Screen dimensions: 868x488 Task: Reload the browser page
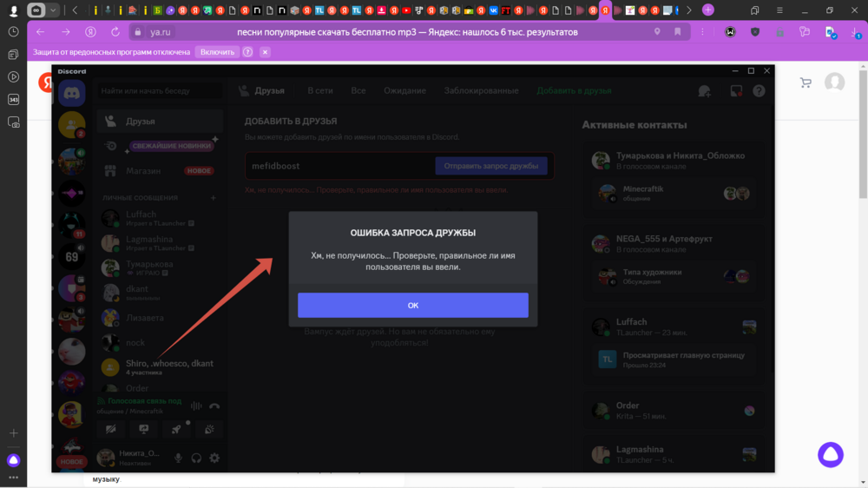pos(115,32)
